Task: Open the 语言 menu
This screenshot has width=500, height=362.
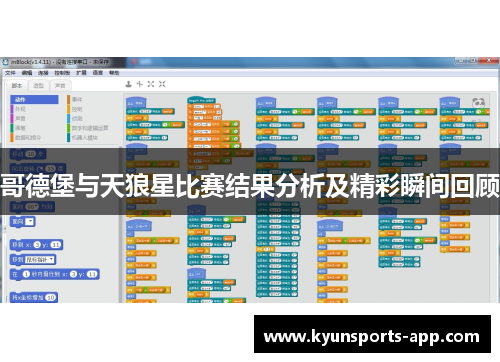Action: pos(98,73)
